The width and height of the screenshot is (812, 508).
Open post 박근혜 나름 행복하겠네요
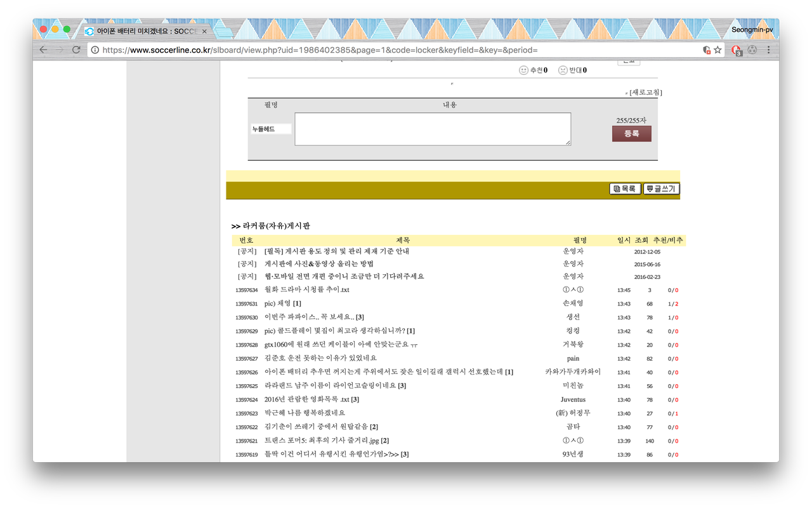point(304,413)
